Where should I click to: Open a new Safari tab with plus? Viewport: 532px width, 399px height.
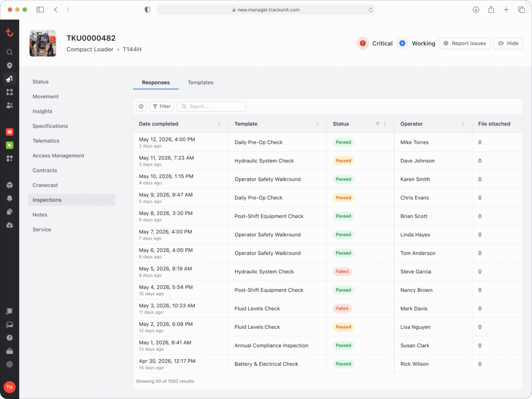coord(506,10)
